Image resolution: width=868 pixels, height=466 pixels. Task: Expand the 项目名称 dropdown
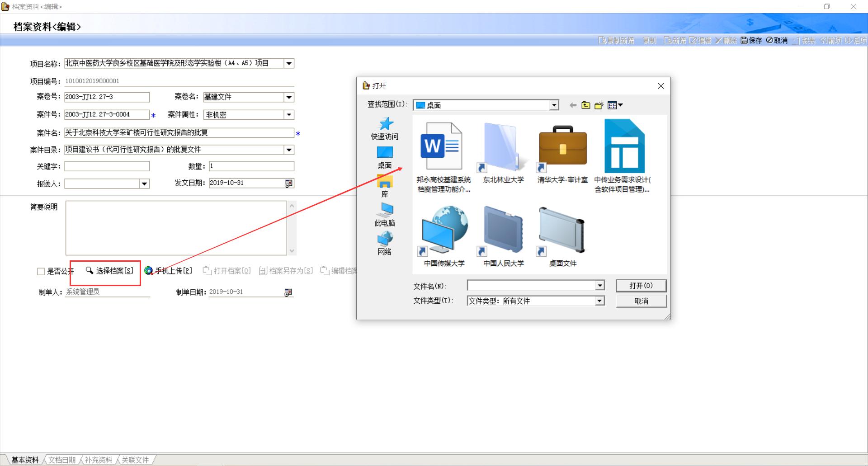point(289,64)
